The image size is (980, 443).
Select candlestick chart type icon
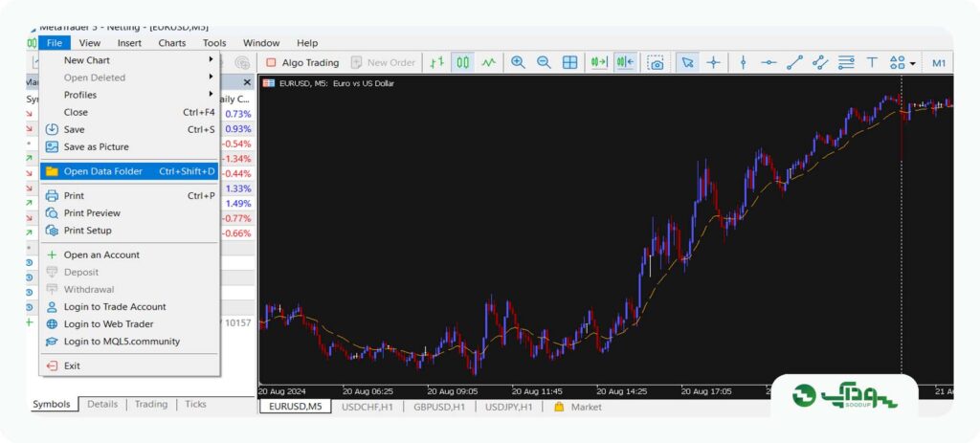coord(462,62)
